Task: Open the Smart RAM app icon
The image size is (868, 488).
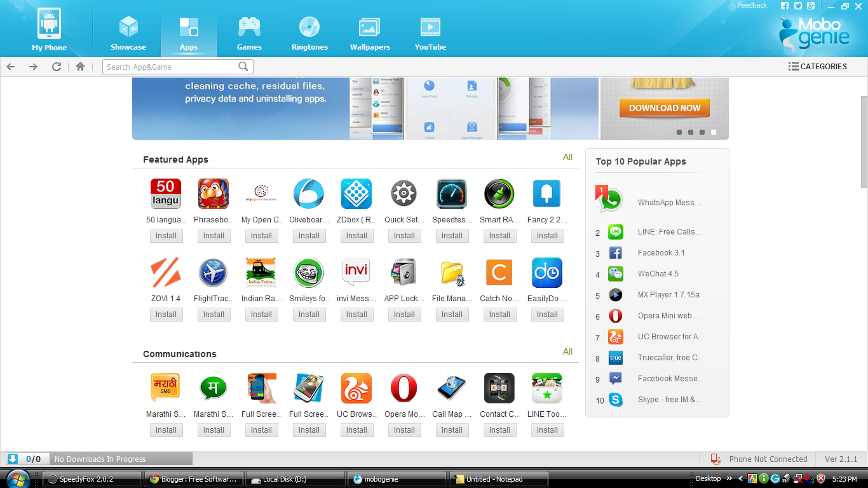Action: pos(499,194)
